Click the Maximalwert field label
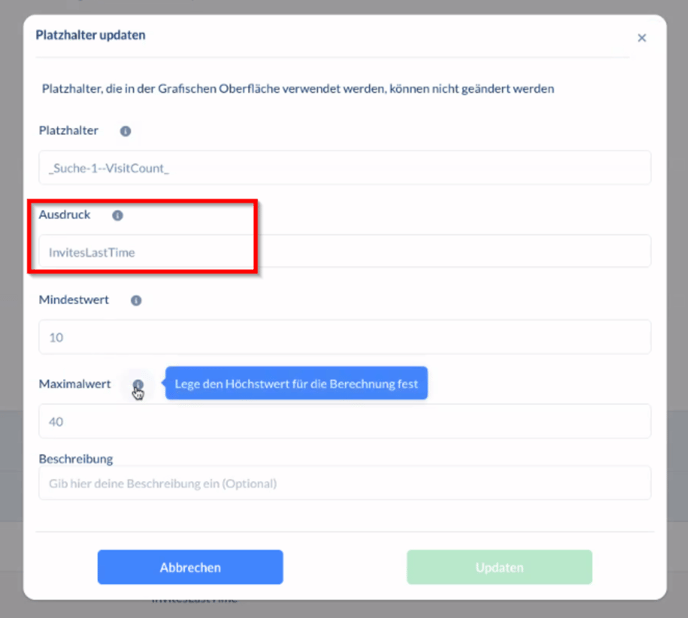The width and height of the screenshot is (688, 618). tap(75, 384)
